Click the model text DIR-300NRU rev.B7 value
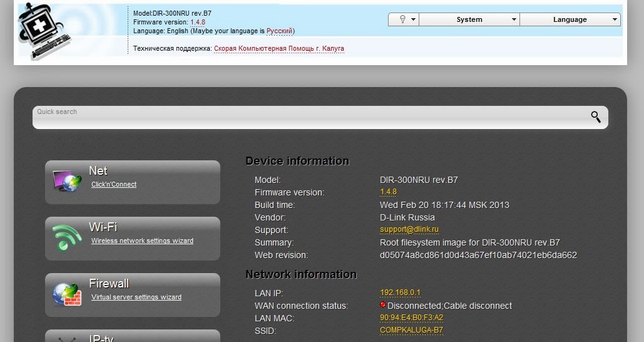This screenshot has width=644, height=342. [x=419, y=180]
